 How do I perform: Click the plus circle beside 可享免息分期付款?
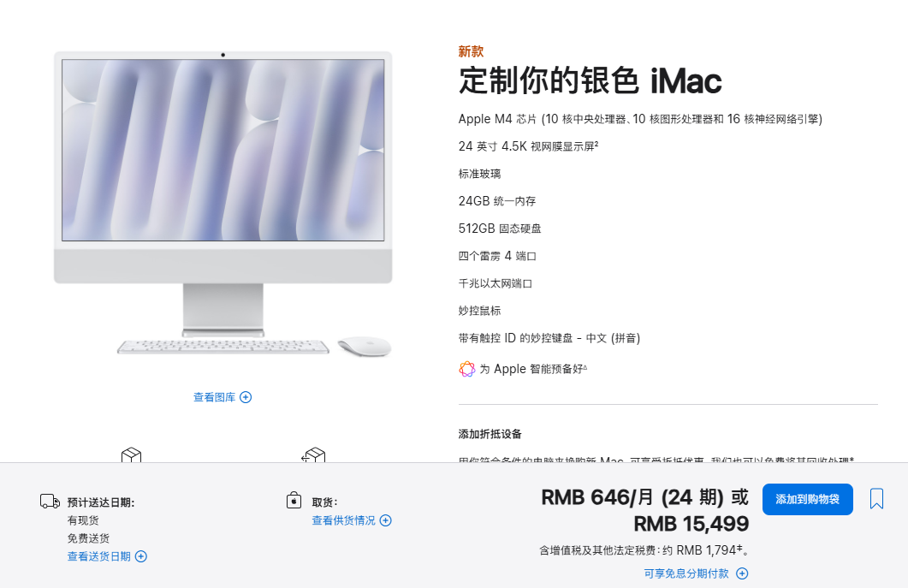(x=742, y=573)
